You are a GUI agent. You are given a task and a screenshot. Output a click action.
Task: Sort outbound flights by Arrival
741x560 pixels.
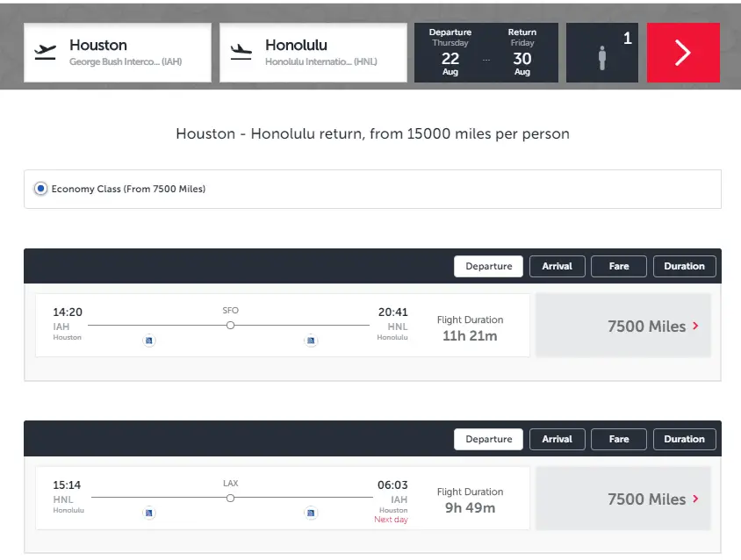point(557,266)
